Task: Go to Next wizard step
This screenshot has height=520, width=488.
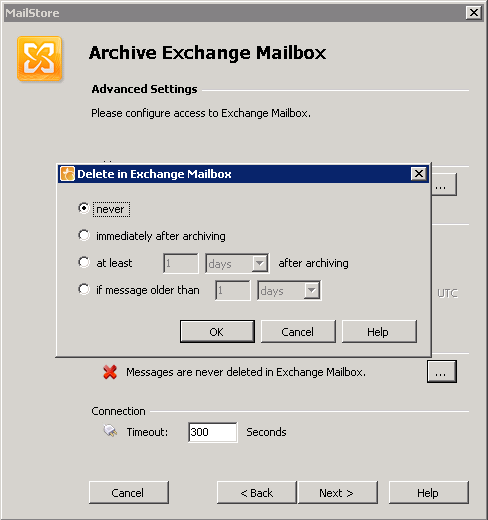Action: tap(338, 492)
